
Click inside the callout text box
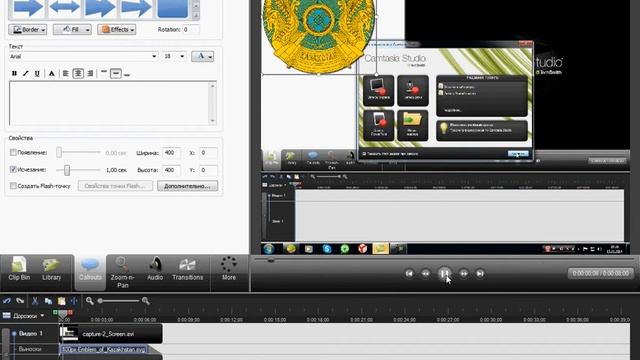tap(109, 103)
